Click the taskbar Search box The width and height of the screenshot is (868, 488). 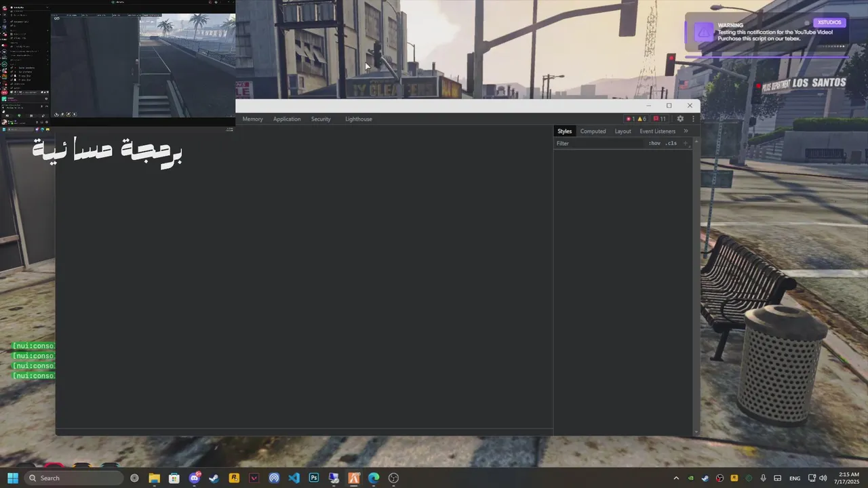coord(73,478)
